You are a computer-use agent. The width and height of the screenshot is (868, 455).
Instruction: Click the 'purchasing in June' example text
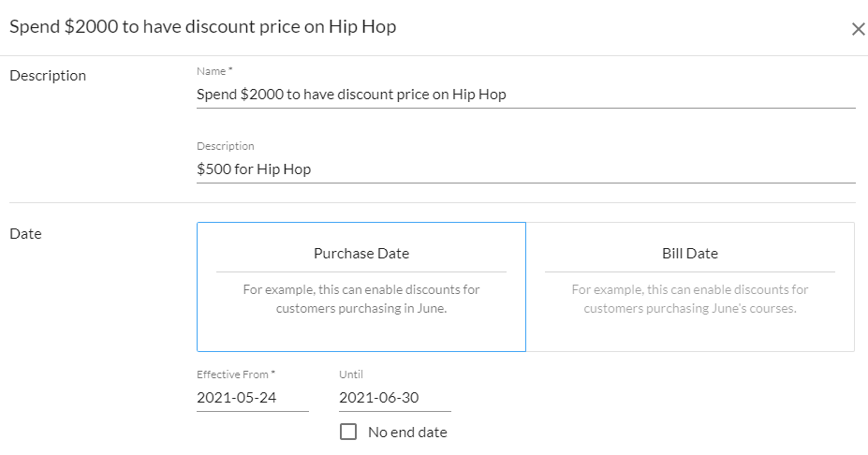point(360,308)
